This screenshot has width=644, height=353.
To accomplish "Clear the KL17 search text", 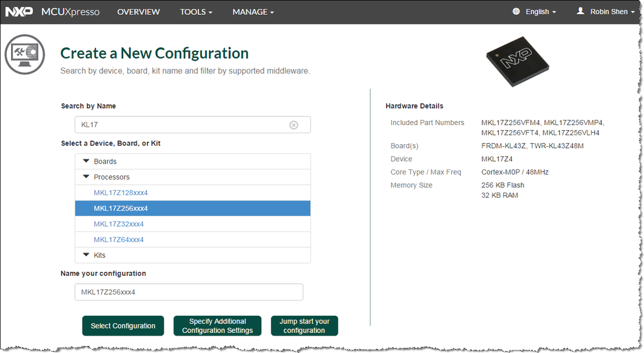I will click(x=294, y=125).
